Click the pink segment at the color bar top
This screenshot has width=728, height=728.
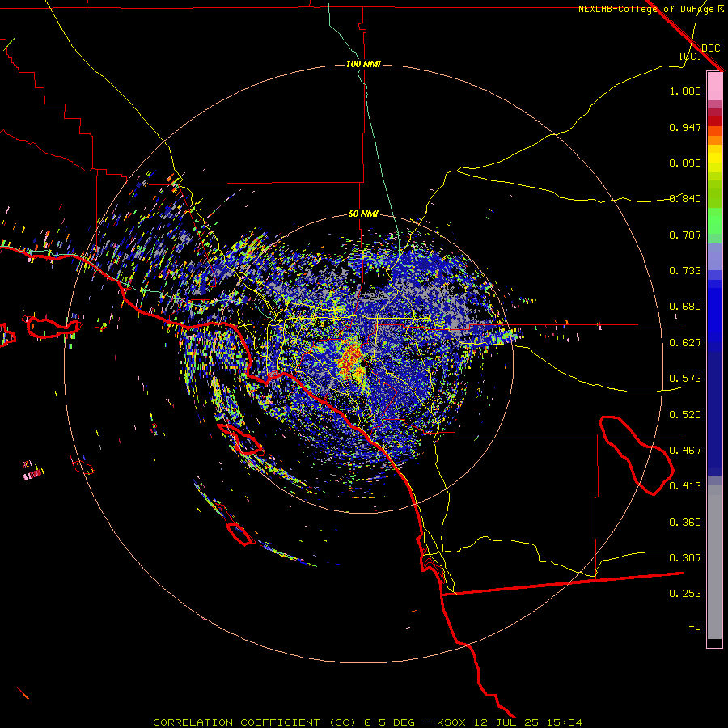[x=714, y=86]
